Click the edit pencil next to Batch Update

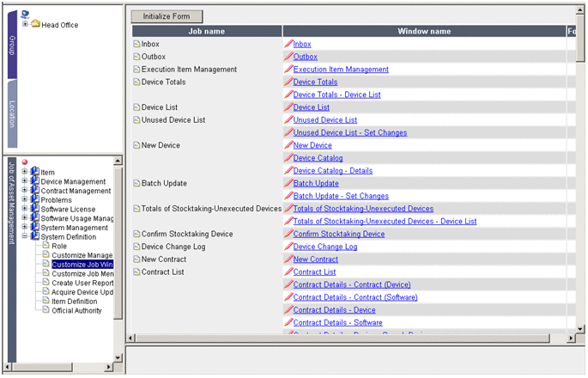[288, 183]
